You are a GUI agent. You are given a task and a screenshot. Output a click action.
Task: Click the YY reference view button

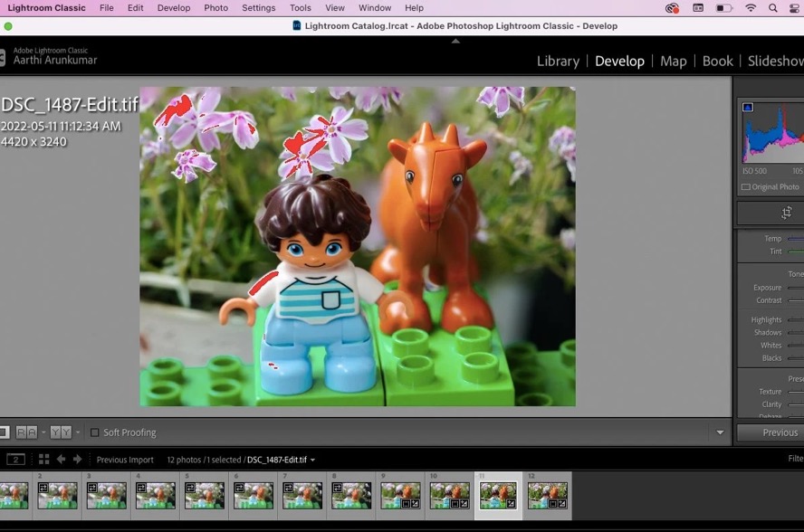(x=61, y=432)
